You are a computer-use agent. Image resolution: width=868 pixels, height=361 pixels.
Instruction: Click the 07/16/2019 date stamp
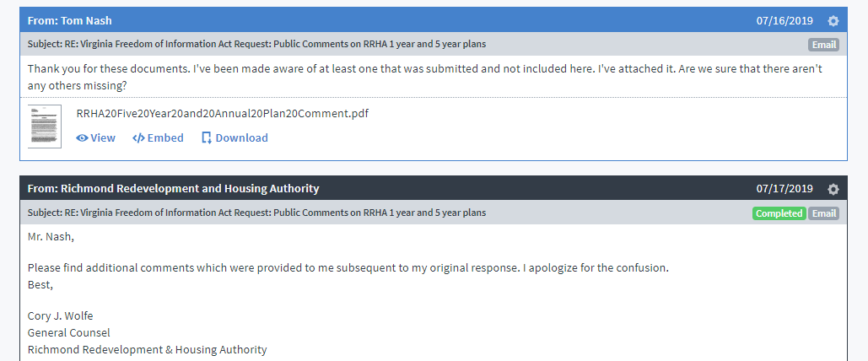pos(784,21)
